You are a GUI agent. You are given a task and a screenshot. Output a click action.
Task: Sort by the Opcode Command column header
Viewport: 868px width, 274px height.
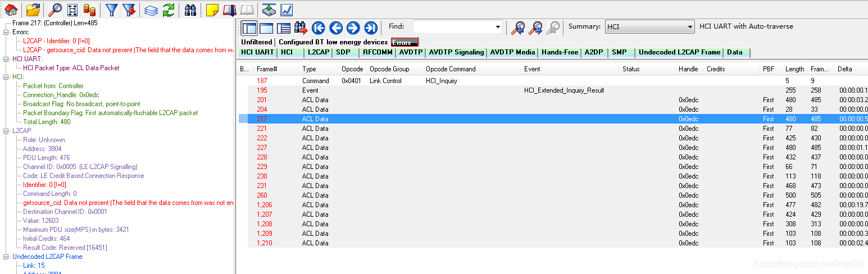pos(471,69)
